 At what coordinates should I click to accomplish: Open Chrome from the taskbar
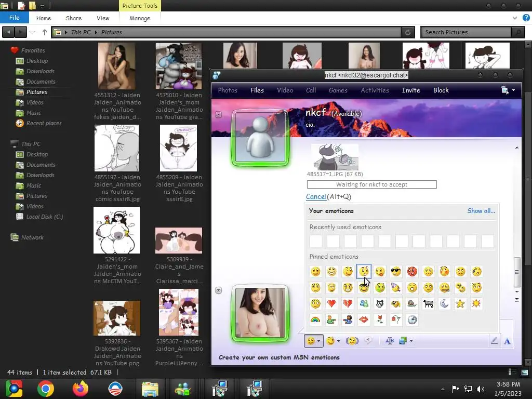point(46,389)
